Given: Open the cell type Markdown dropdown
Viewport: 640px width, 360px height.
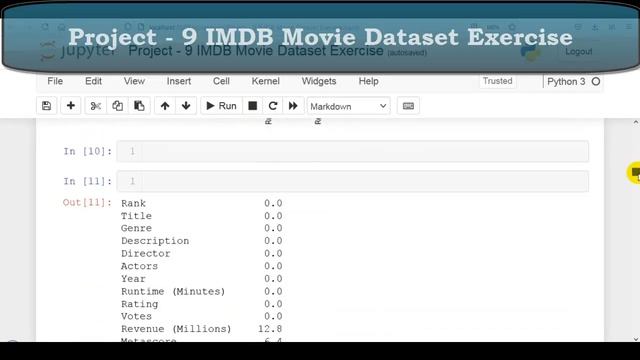Looking at the screenshot, I should click(348, 106).
